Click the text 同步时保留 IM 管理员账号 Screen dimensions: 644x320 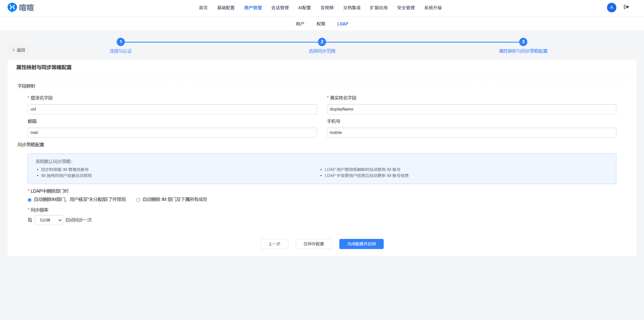click(65, 170)
